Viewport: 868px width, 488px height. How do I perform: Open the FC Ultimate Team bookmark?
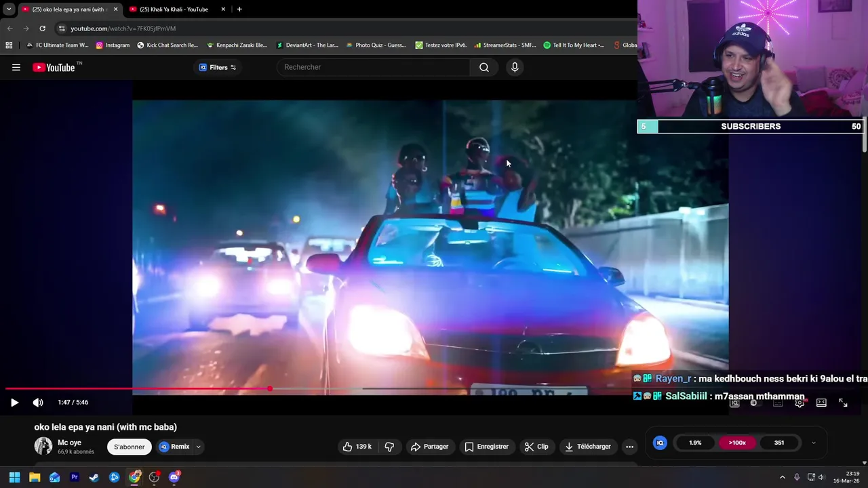coord(57,45)
